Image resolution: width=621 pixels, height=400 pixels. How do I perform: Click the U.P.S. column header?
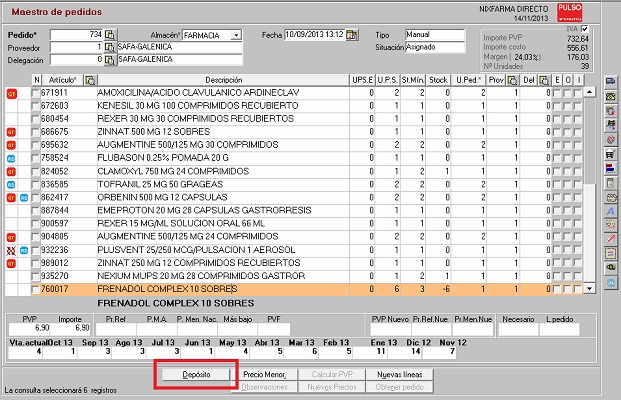coord(387,80)
